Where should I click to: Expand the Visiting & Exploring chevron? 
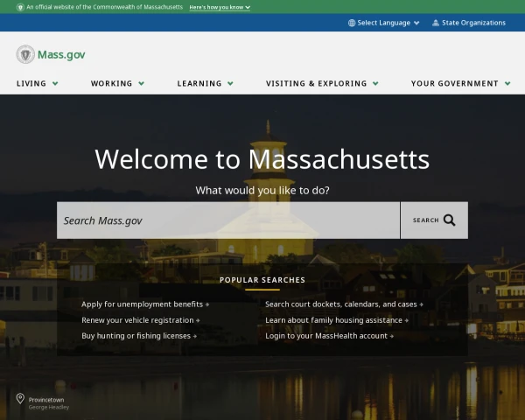[375, 83]
